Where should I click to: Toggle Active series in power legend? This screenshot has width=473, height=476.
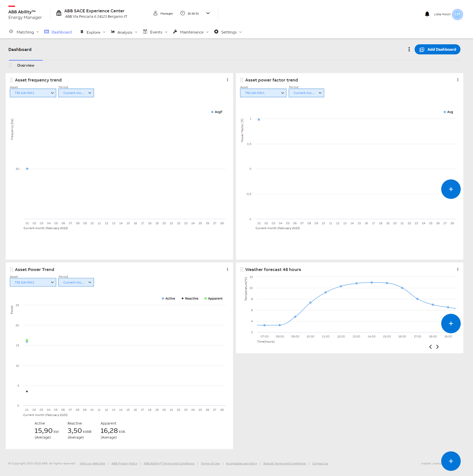pos(169,298)
